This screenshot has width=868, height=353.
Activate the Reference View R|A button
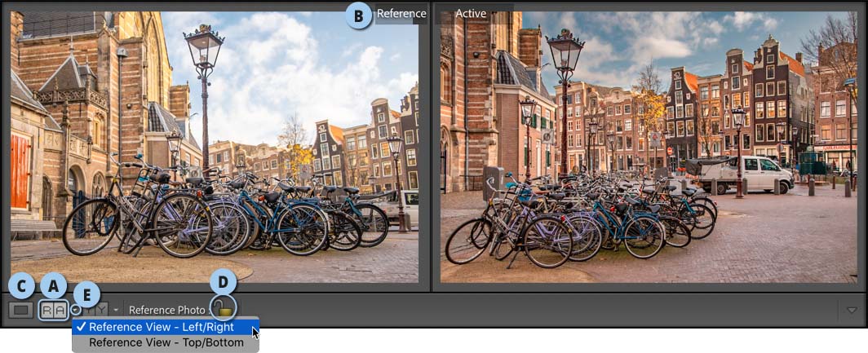[54, 310]
